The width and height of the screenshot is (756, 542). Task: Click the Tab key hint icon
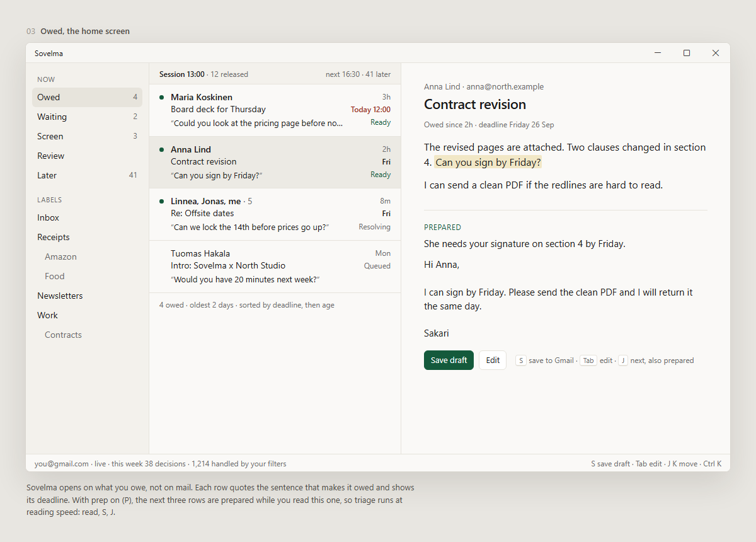[x=588, y=360]
